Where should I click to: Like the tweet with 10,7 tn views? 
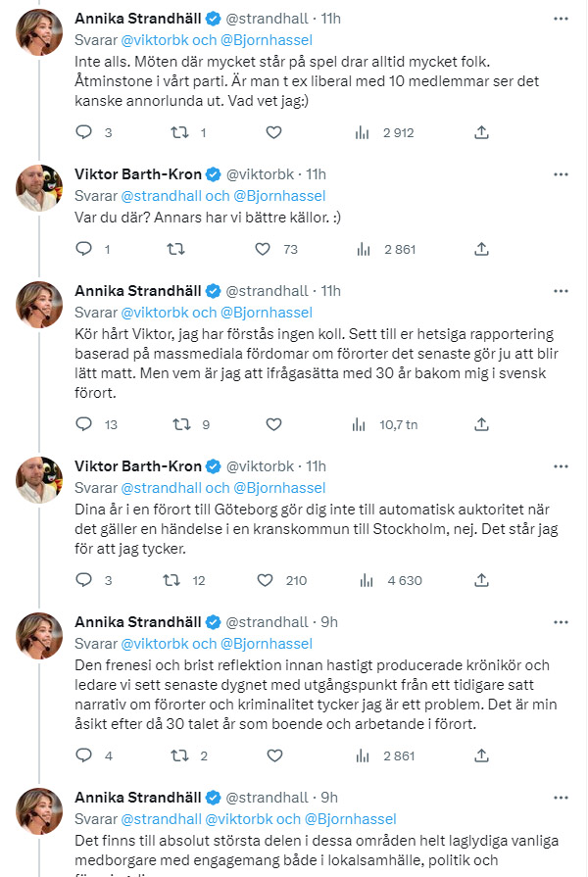point(274,424)
